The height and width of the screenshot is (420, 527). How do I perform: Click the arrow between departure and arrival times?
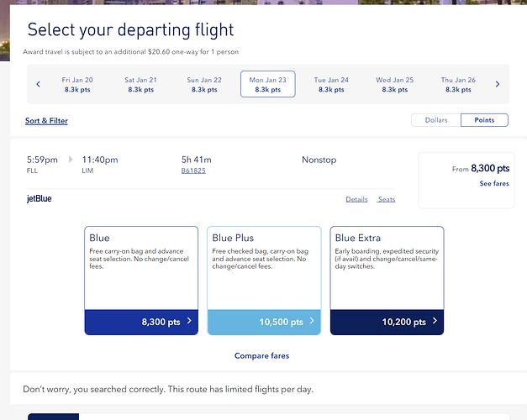[71, 160]
